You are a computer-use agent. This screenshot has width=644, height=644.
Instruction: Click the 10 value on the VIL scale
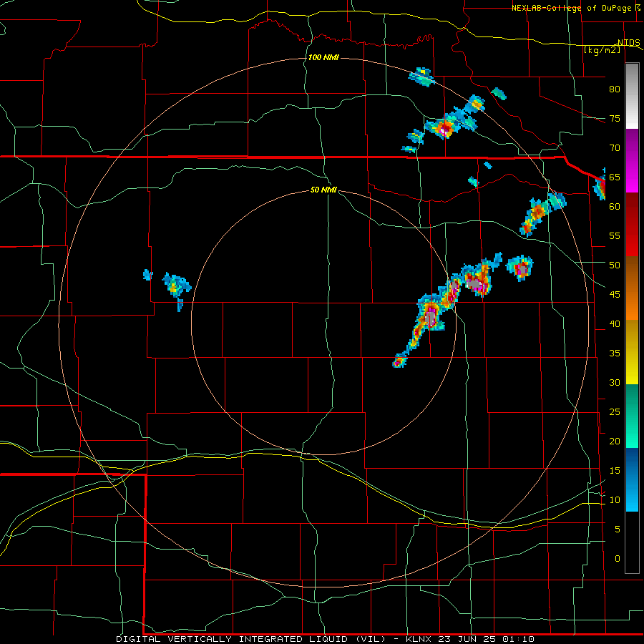[615, 500]
